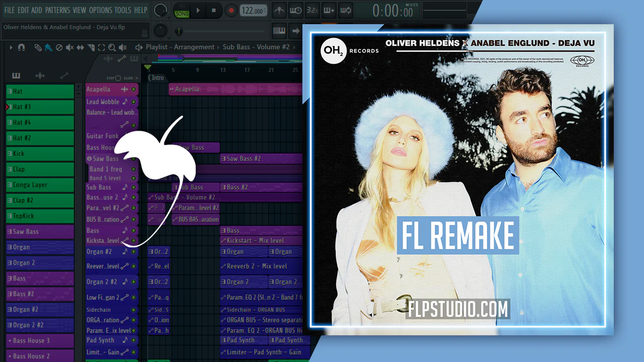Mute the Sidechain track green light

(134, 310)
